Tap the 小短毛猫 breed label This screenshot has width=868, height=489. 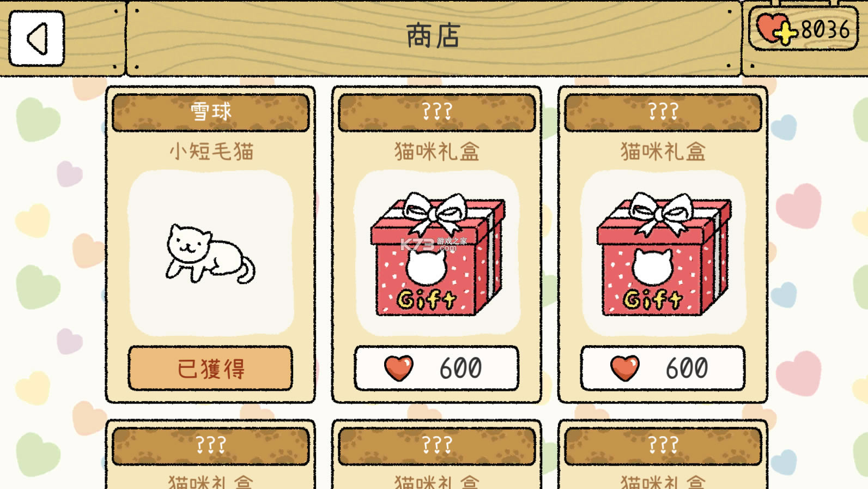point(211,151)
